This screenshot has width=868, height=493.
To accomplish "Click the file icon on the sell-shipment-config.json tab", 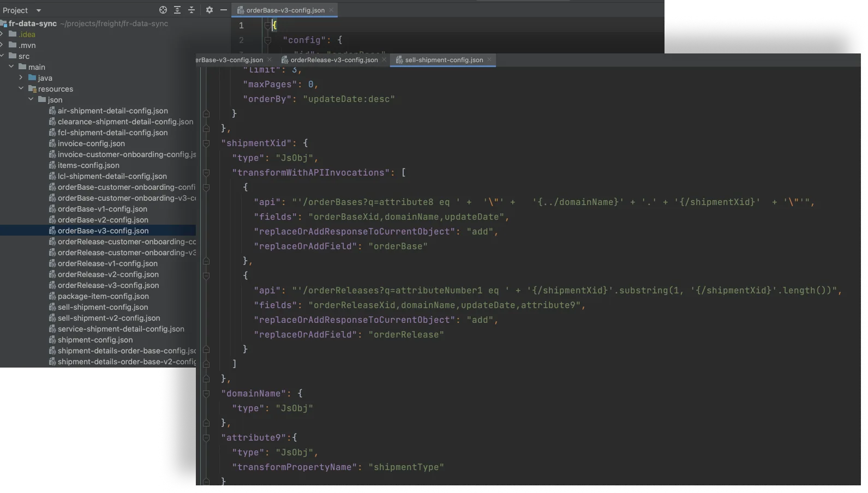I will tap(399, 60).
